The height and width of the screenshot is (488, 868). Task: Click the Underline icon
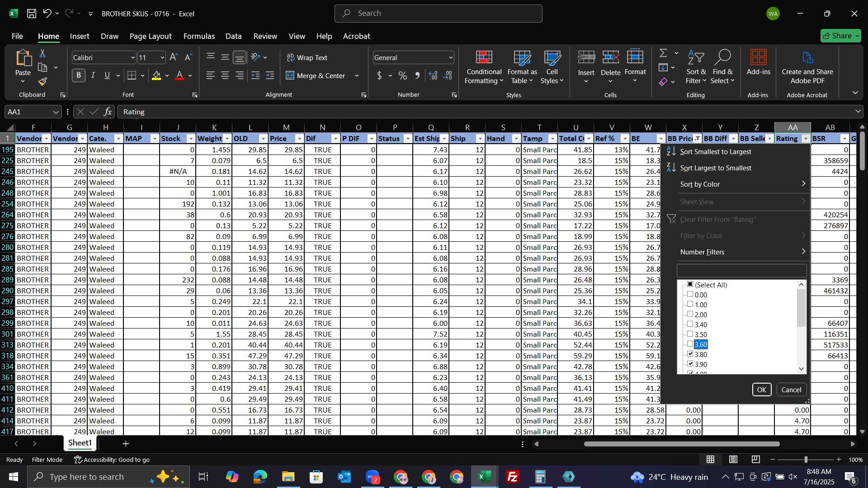point(107,75)
